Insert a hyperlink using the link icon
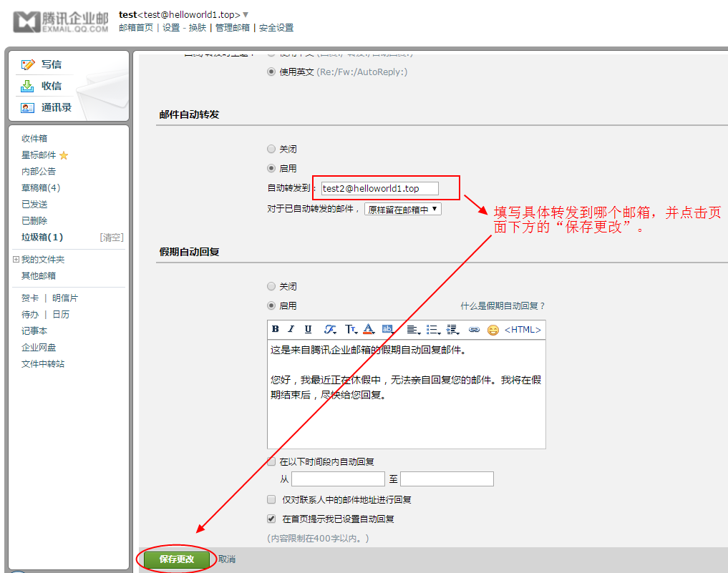The width and height of the screenshot is (728, 573). pos(474,330)
